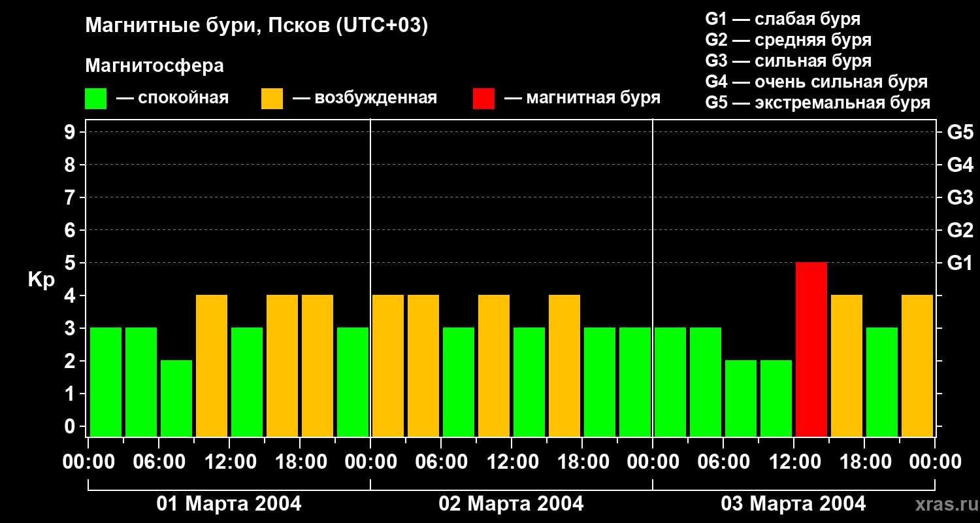Screen dimensions: 980x523
Task: Click the 9 on the Kp axis
Action: point(71,132)
